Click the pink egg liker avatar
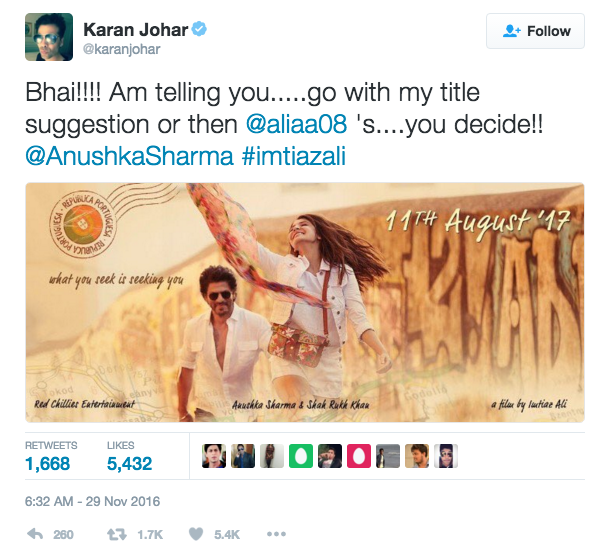 click(359, 456)
